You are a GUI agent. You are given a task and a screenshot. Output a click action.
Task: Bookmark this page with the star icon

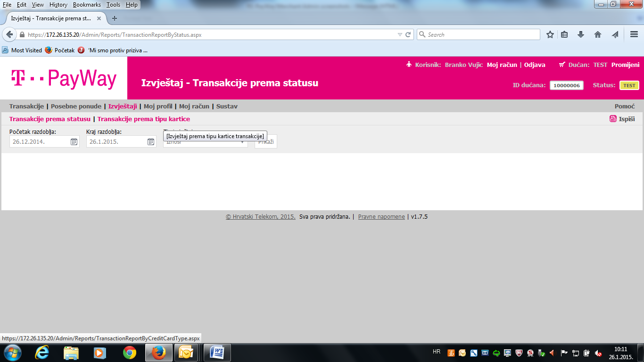[x=550, y=34]
